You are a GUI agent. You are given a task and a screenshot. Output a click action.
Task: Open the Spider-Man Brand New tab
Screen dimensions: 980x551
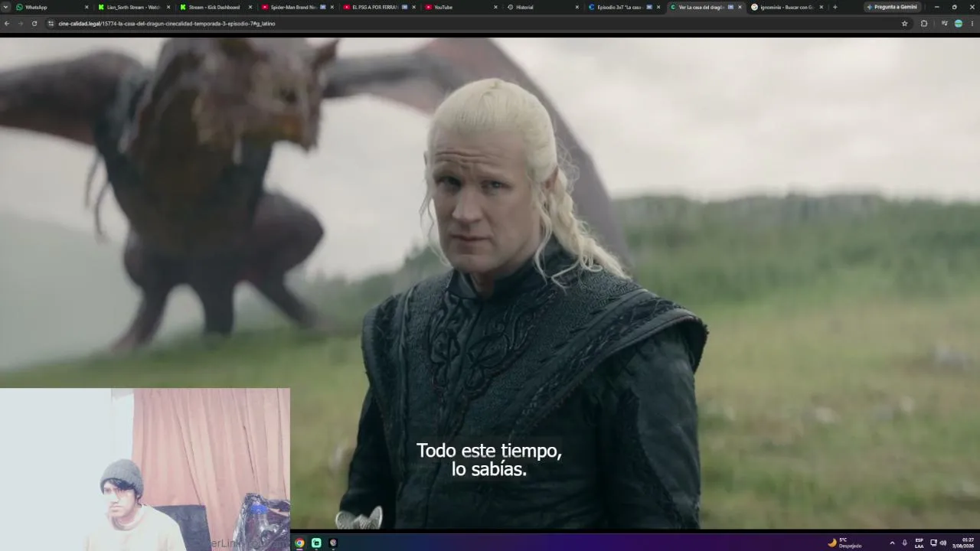pos(297,7)
